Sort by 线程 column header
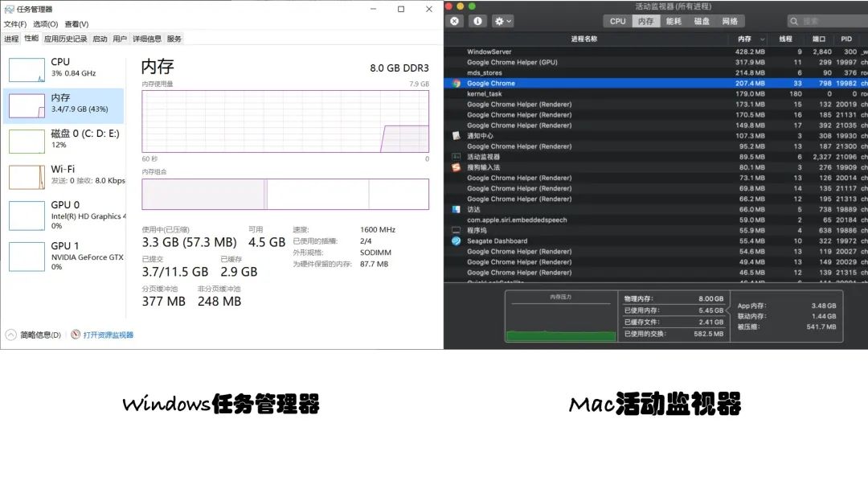This screenshot has width=868, height=489. (x=785, y=39)
